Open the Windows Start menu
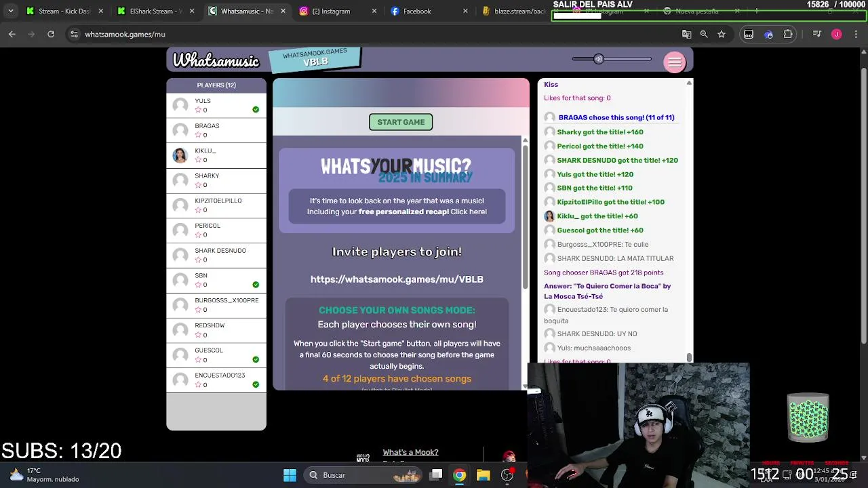This screenshot has width=868, height=488. (x=290, y=475)
